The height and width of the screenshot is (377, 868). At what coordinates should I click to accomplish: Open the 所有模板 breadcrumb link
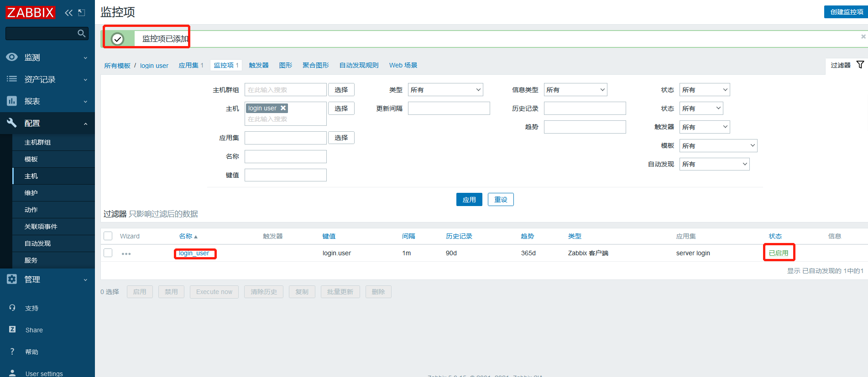click(x=117, y=66)
